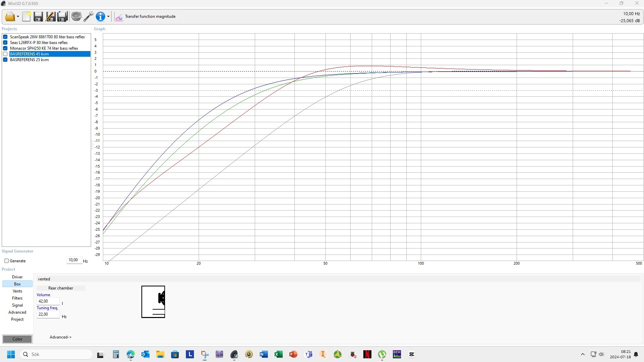
Task: Open Calculator from the taskbar
Action: (x=116, y=354)
